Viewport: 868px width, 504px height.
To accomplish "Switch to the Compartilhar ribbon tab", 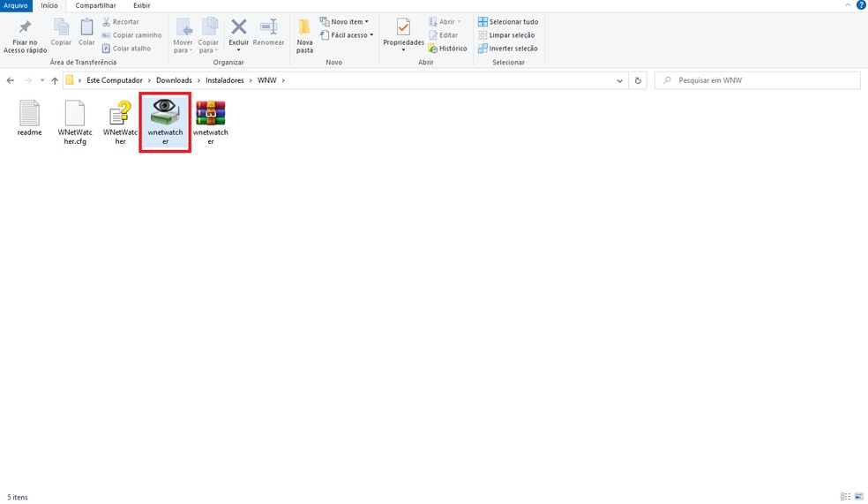I will [95, 5].
